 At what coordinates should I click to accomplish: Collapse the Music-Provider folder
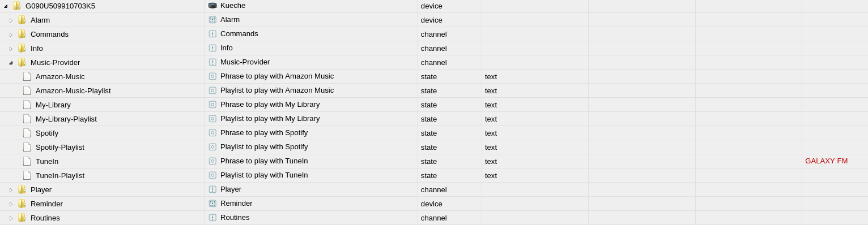[11, 63]
